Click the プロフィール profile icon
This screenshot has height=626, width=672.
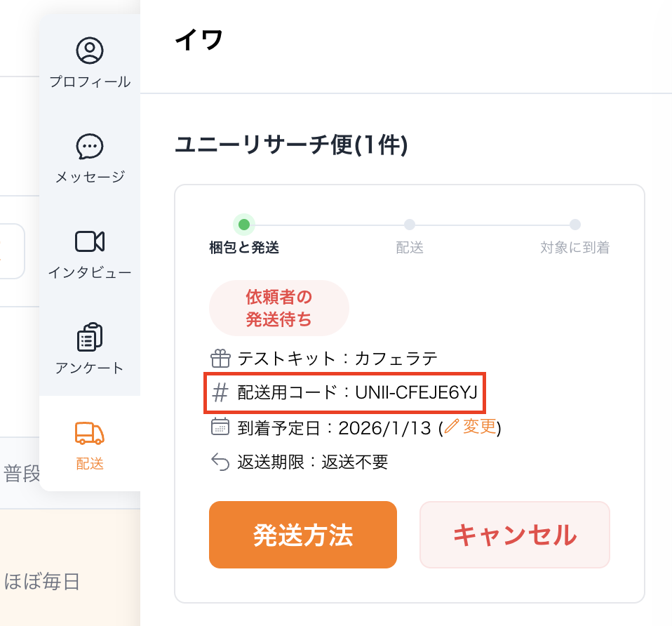click(x=90, y=51)
